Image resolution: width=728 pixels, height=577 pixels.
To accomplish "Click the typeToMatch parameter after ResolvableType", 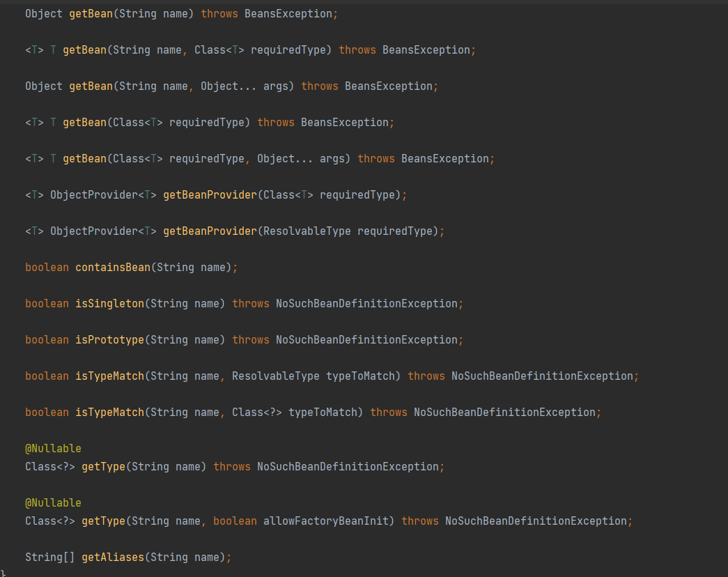I will click(360, 376).
